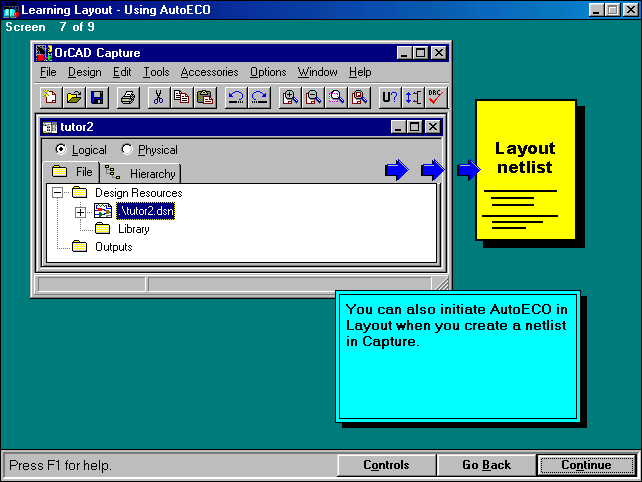
Task: Select the Outputs folder in tree
Action: click(x=113, y=247)
